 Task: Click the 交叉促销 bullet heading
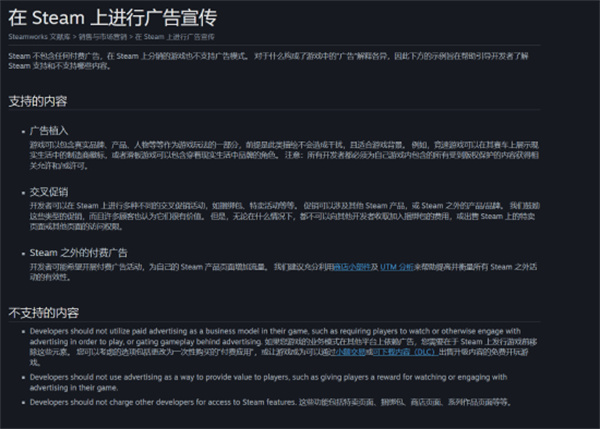pyautogui.click(x=49, y=192)
